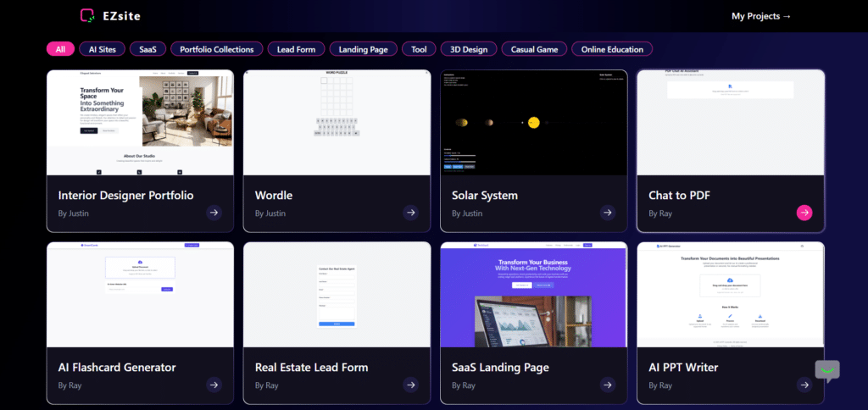Image resolution: width=868 pixels, height=410 pixels.
Task: Click 'By Ray' under AI PPT Writer
Action: click(659, 385)
